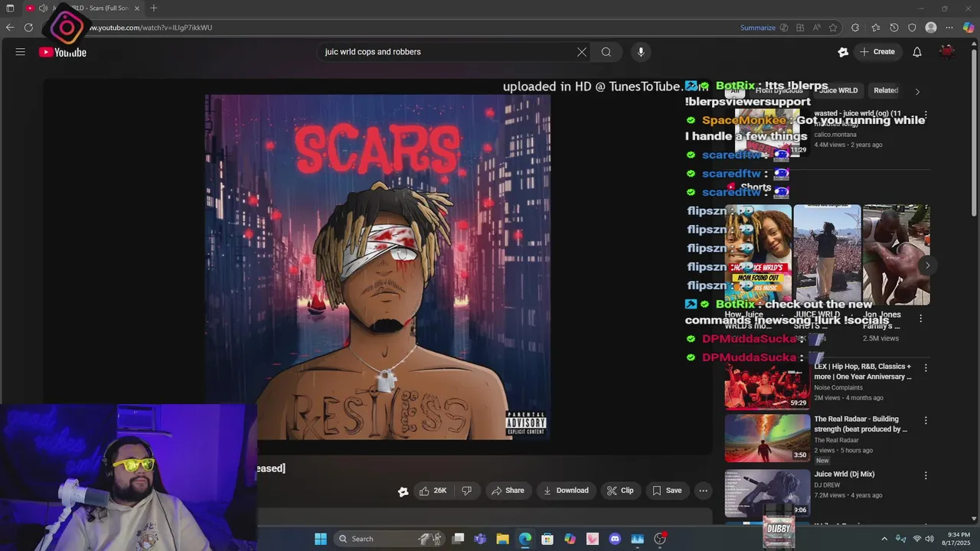The image size is (980, 551).
Task: Open options for the Jon Jones Short
Action: point(920,318)
